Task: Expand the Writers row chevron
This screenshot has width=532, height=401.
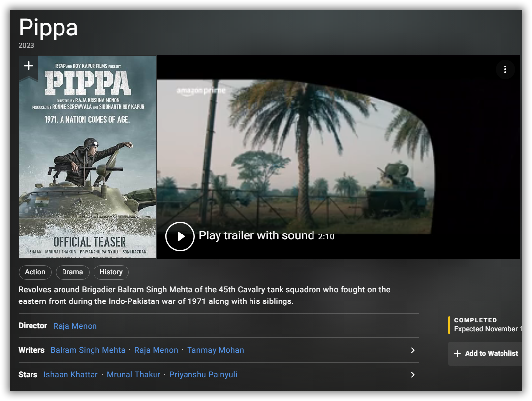Action: tap(413, 350)
